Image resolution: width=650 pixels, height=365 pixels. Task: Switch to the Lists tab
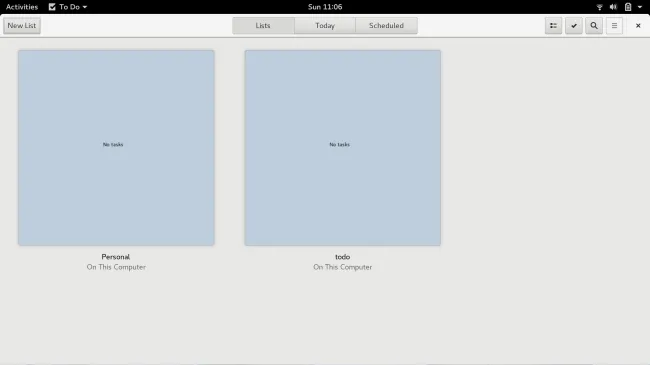tap(263, 26)
